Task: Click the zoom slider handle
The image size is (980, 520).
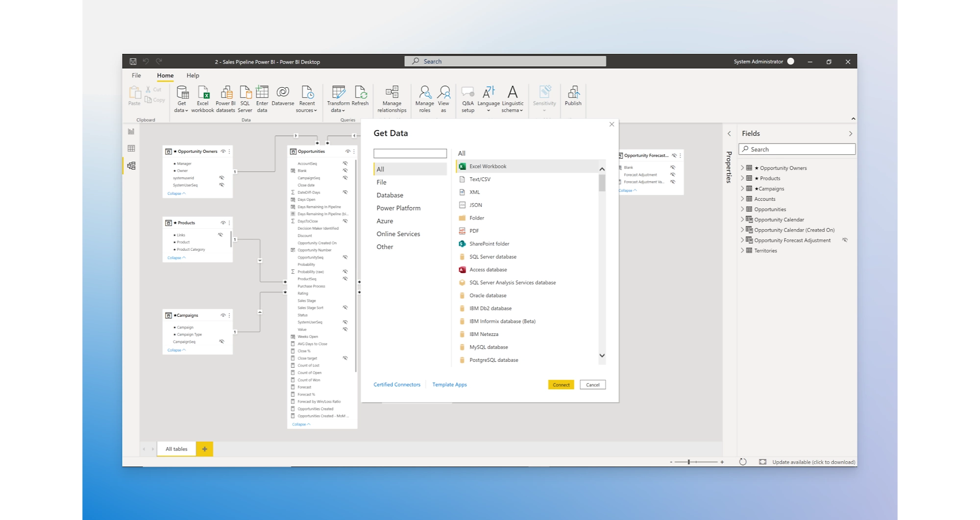Action: (688, 462)
